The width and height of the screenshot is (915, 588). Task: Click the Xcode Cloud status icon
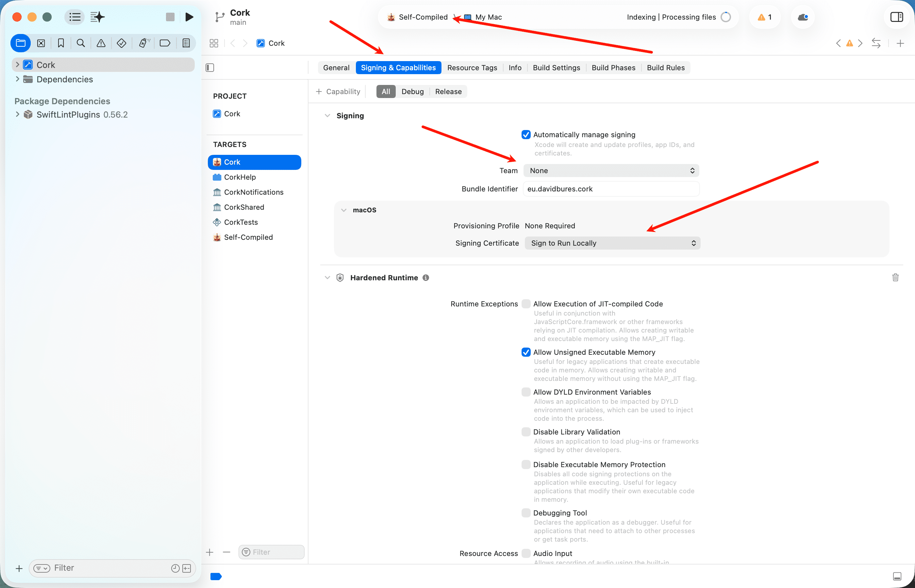tap(803, 17)
